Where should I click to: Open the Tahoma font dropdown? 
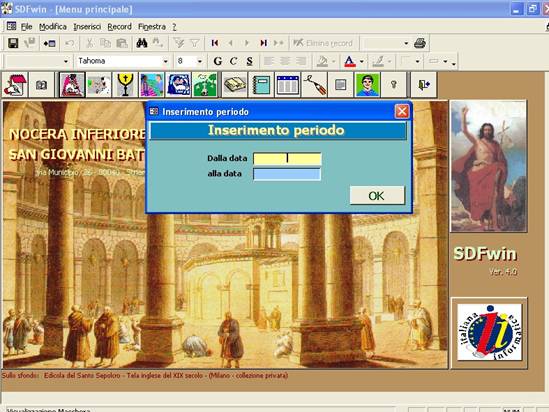pos(166,62)
